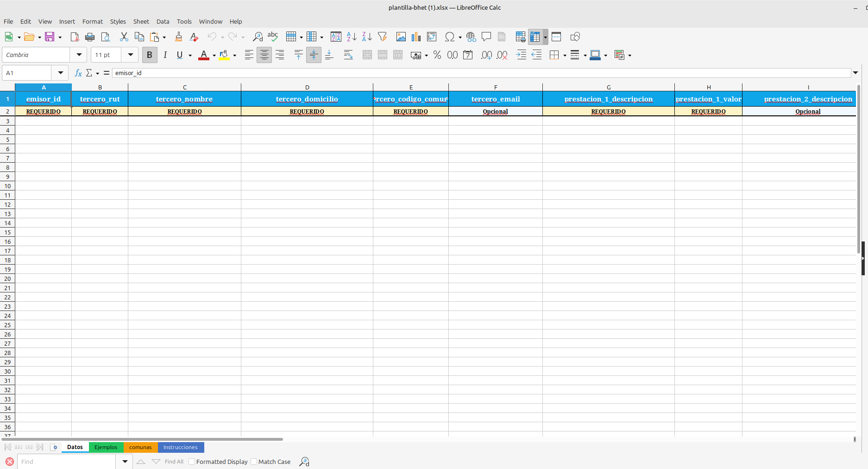Insert a comment
868x469 pixels.
pyautogui.click(x=486, y=37)
